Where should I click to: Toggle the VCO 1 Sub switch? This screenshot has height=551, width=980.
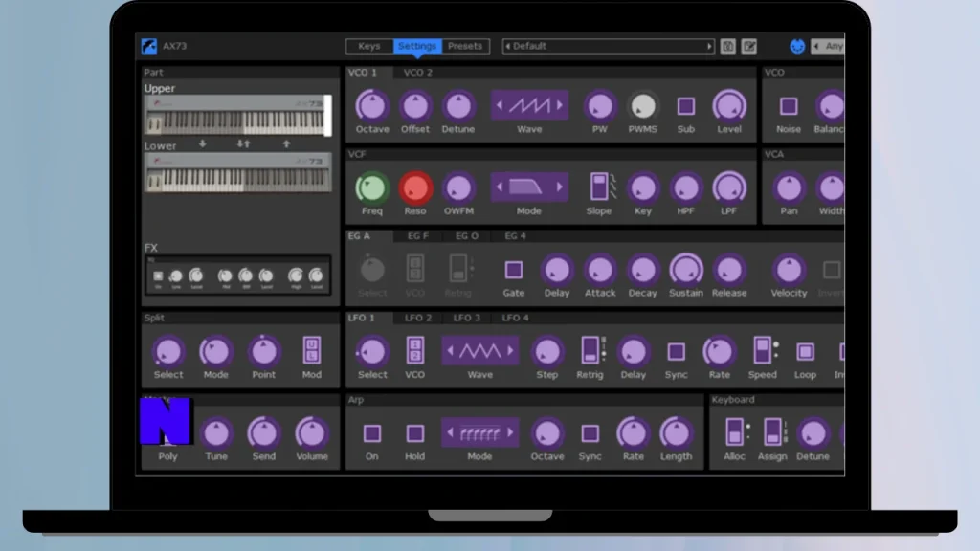[x=685, y=106]
